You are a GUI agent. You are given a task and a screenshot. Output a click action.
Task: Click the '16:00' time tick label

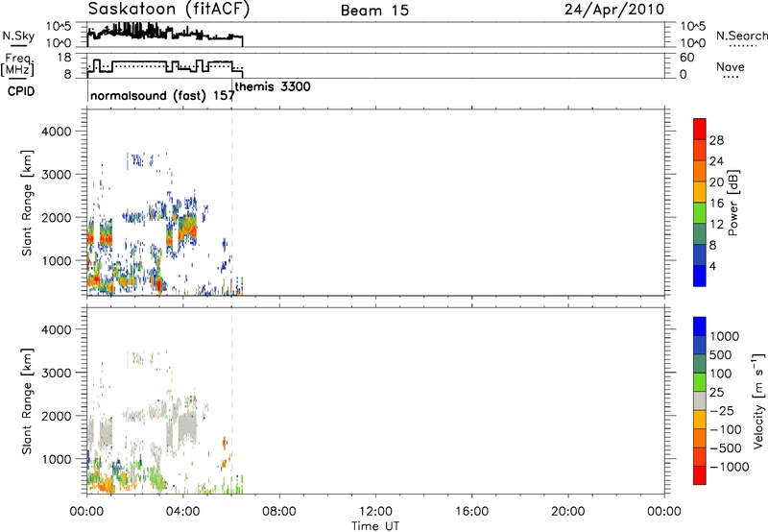point(471,512)
